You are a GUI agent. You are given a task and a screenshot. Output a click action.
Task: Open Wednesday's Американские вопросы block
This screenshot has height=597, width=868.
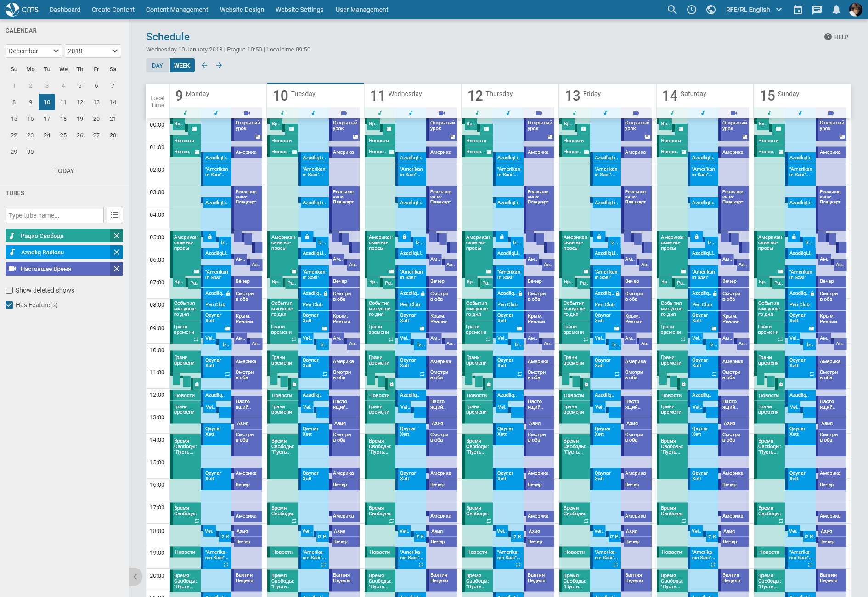coord(381,254)
